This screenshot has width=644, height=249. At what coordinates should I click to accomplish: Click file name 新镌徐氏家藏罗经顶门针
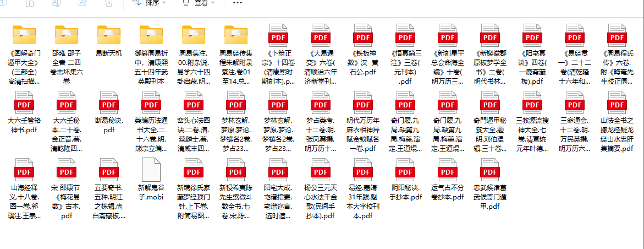click(x=194, y=202)
